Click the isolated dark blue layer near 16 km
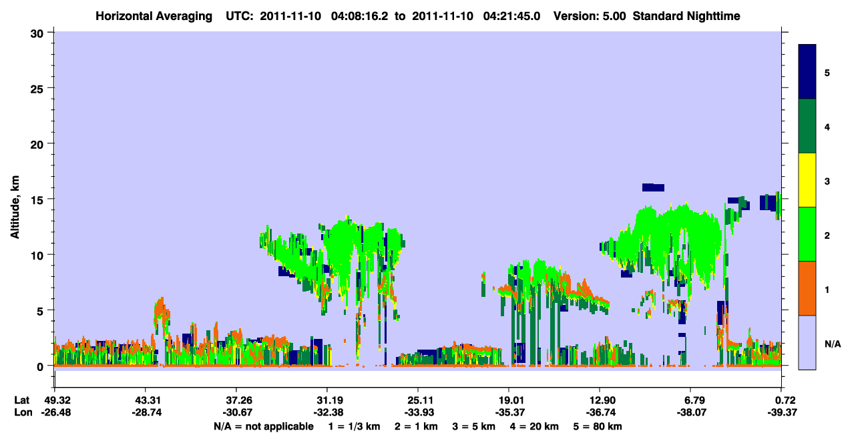This screenshot has width=868, height=445. (x=653, y=187)
